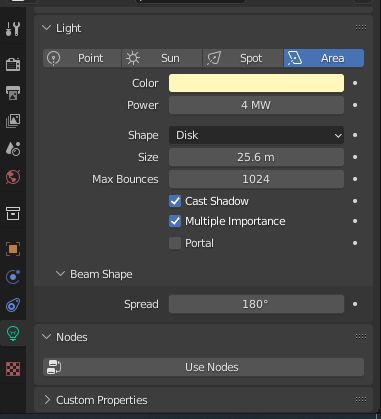
Task: Click the Max Bounces field showing 1024
Action: [256, 179]
